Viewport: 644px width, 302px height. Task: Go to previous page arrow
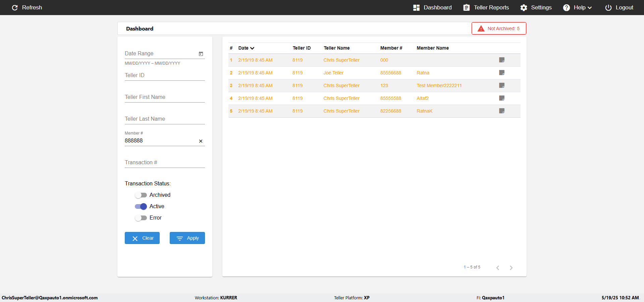click(x=498, y=267)
